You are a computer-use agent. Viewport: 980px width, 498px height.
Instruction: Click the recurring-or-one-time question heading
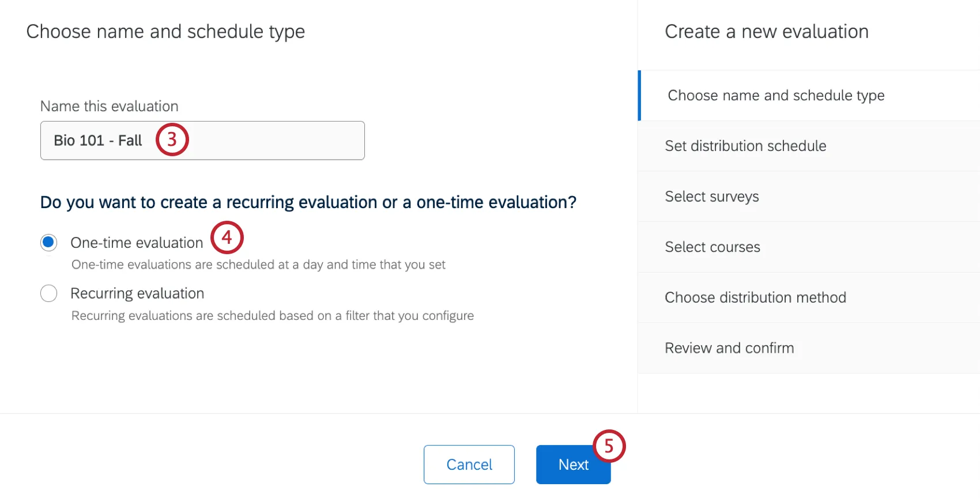[307, 202]
